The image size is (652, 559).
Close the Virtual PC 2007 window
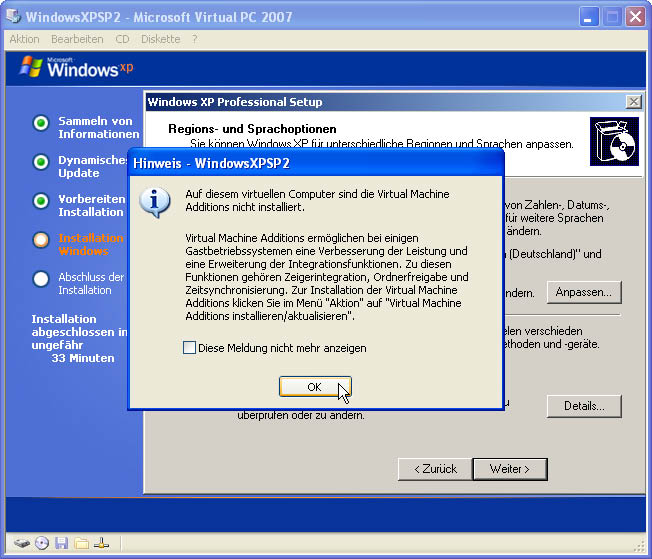(x=636, y=17)
